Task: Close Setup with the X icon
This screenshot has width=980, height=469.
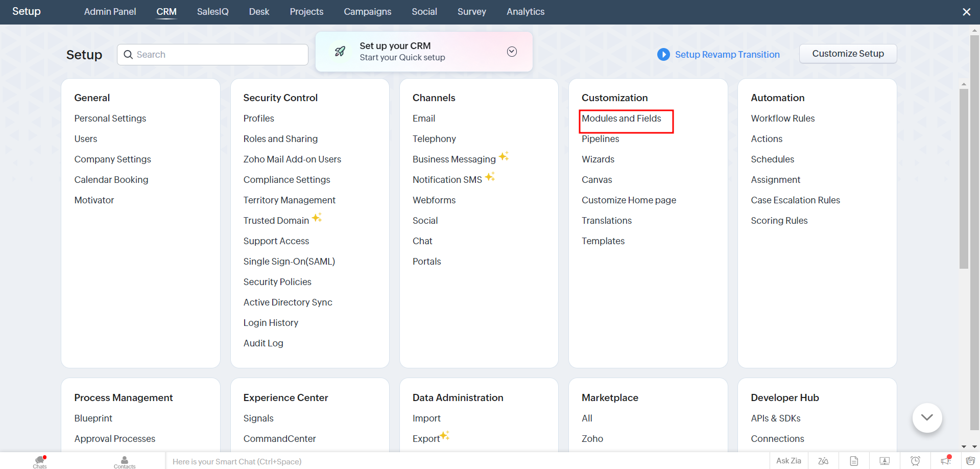Action: (x=966, y=12)
